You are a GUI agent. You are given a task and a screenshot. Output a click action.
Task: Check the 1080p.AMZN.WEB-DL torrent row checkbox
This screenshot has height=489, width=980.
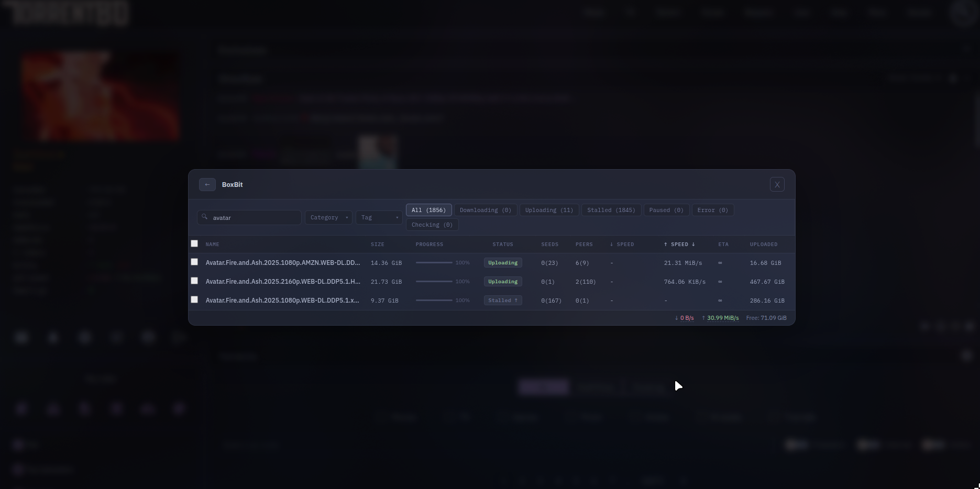(x=194, y=262)
